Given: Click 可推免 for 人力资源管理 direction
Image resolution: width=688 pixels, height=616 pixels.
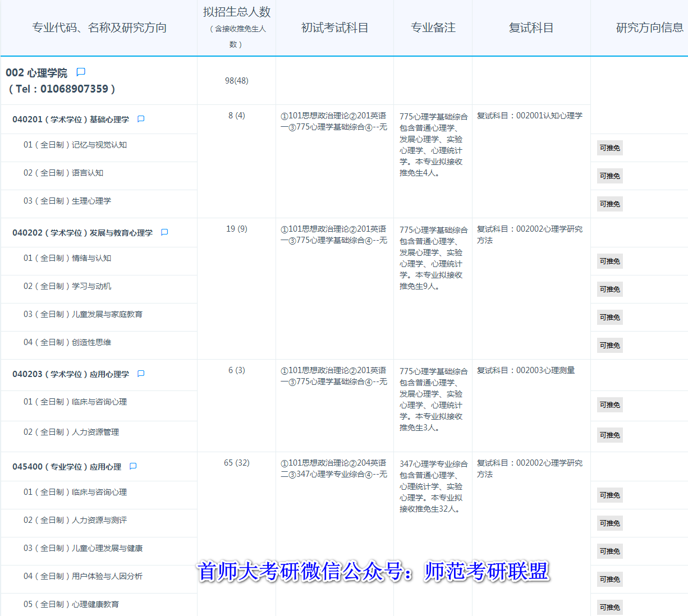Looking at the screenshot, I should point(609,435).
